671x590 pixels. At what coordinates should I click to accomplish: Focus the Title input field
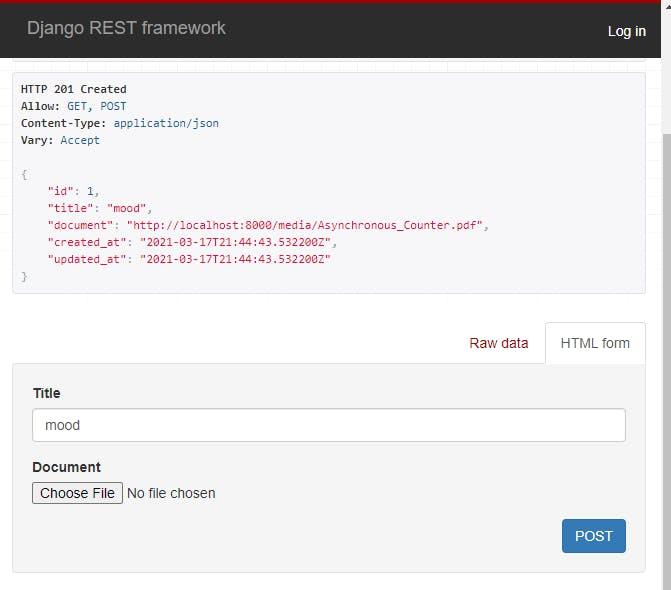pyautogui.click(x=328, y=425)
